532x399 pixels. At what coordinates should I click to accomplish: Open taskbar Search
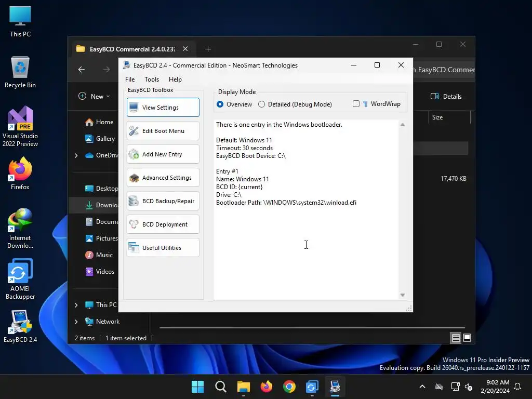pyautogui.click(x=220, y=387)
